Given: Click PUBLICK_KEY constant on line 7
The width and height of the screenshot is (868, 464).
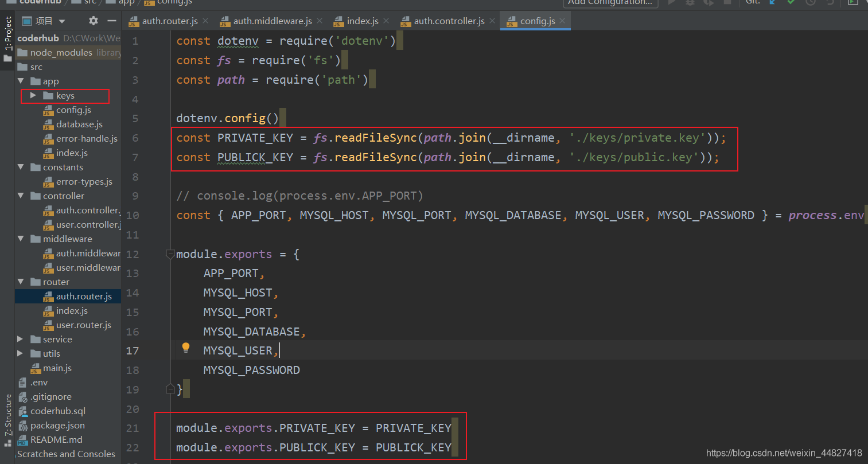Looking at the screenshot, I should 255,157.
